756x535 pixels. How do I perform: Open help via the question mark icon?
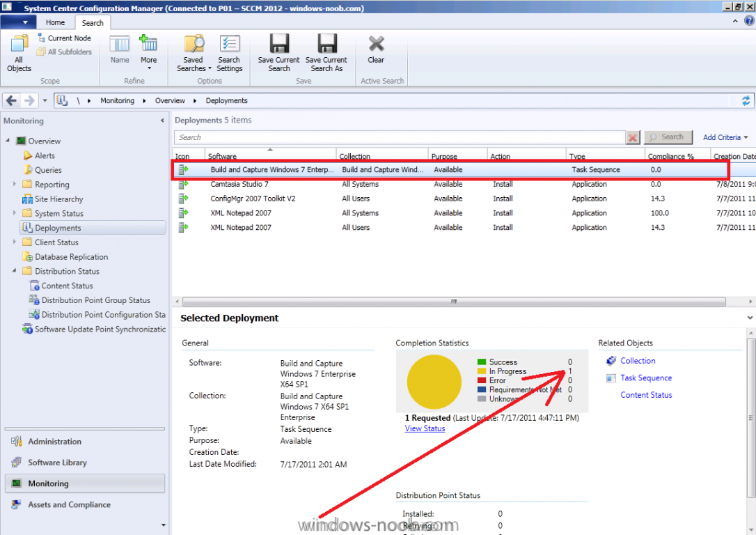click(x=749, y=20)
